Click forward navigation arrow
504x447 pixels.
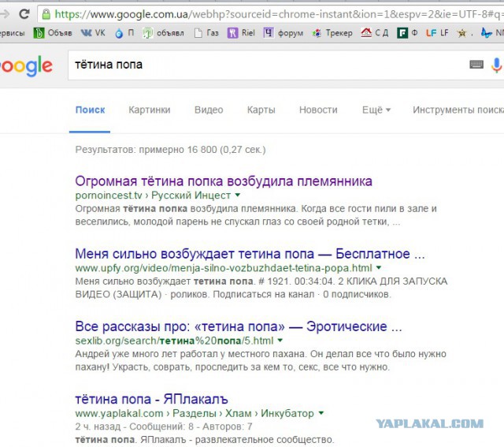coord(5,14)
